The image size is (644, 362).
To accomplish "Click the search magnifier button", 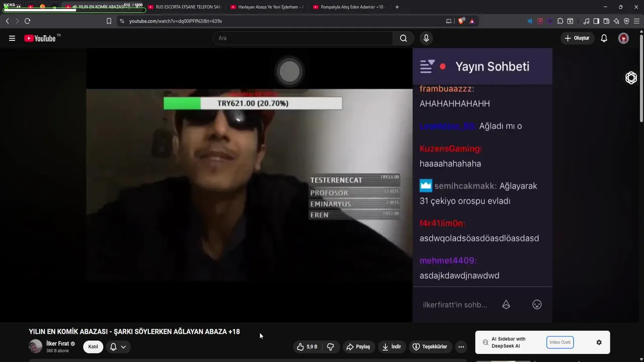I will (404, 38).
